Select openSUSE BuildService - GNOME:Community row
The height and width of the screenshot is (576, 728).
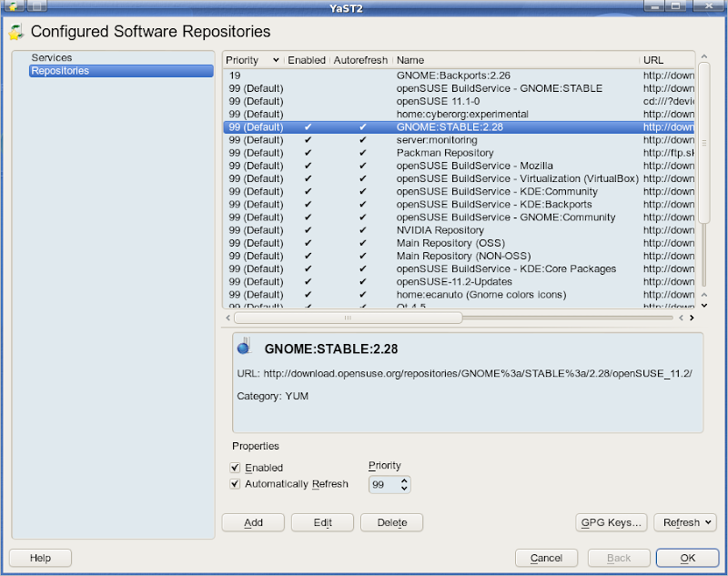459,217
